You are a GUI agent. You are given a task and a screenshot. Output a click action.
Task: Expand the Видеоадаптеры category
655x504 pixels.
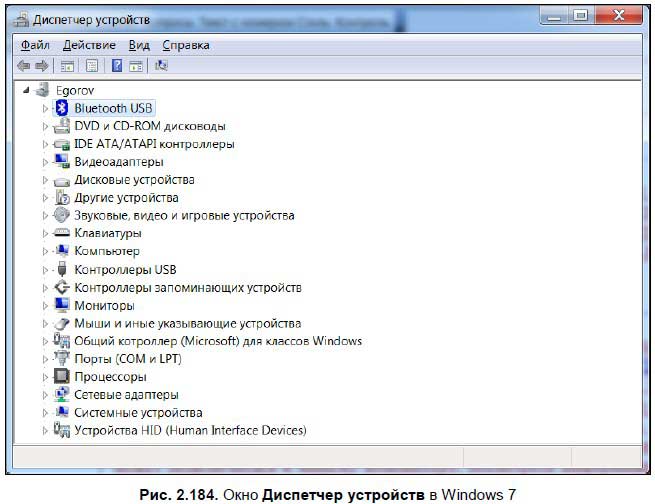click(x=45, y=162)
